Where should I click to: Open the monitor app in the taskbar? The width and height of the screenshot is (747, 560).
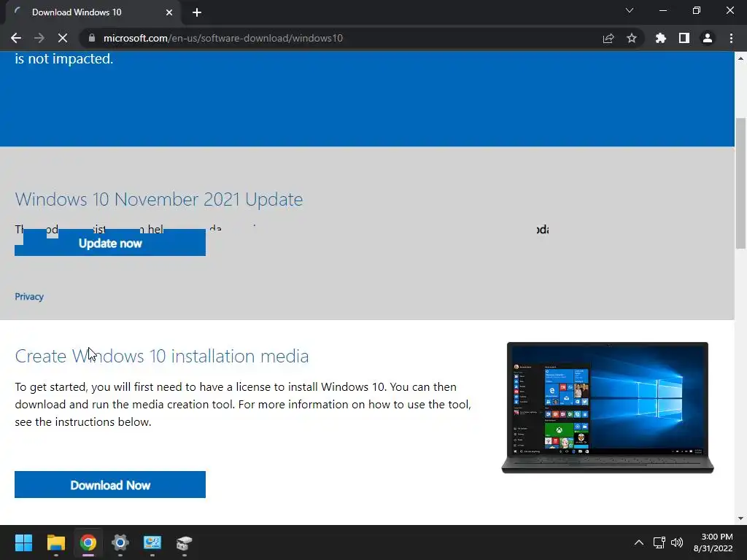tap(152, 542)
